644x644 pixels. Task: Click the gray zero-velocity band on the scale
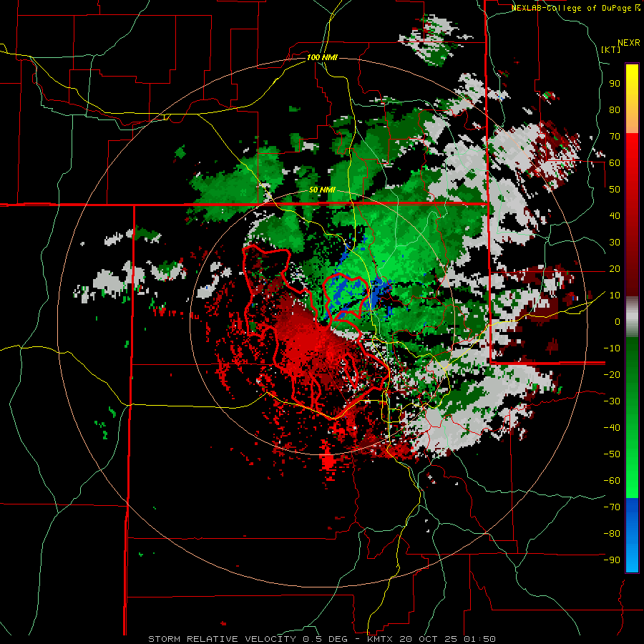click(632, 316)
